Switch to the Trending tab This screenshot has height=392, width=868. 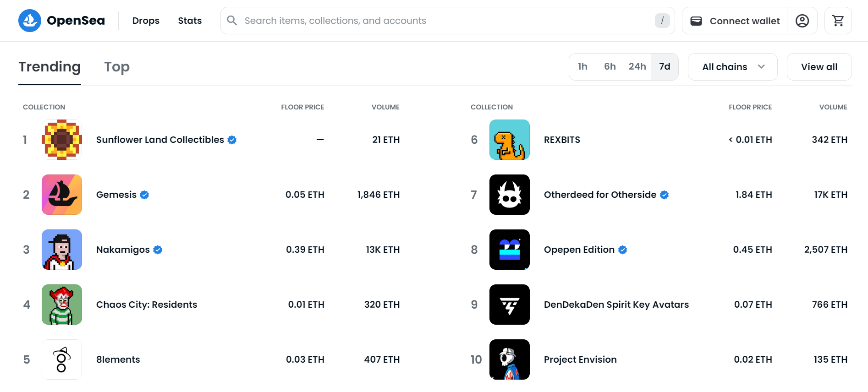tap(49, 67)
